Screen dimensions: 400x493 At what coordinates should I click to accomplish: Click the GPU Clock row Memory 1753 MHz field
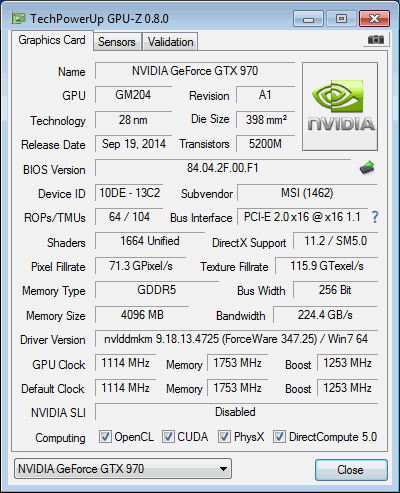(237, 363)
